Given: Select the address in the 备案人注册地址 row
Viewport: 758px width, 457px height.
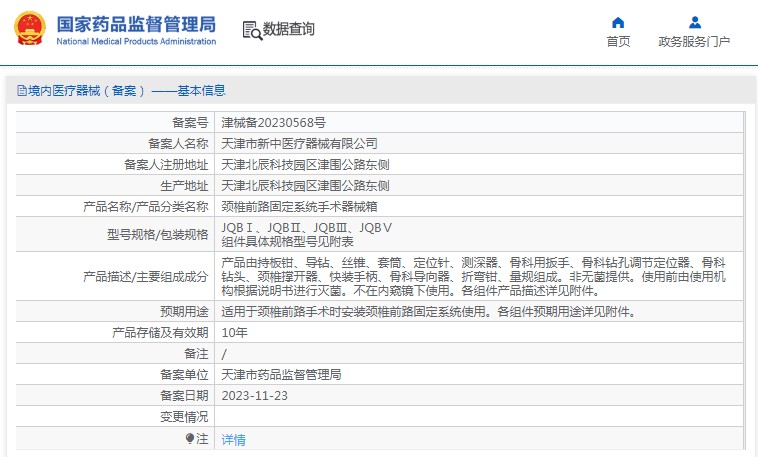Looking at the screenshot, I should coord(306,165).
